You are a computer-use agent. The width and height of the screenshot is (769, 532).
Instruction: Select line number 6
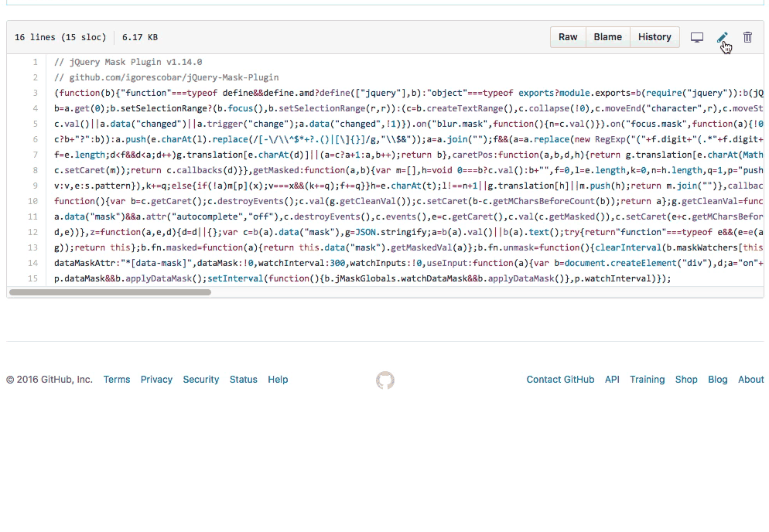tap(36, 139)
